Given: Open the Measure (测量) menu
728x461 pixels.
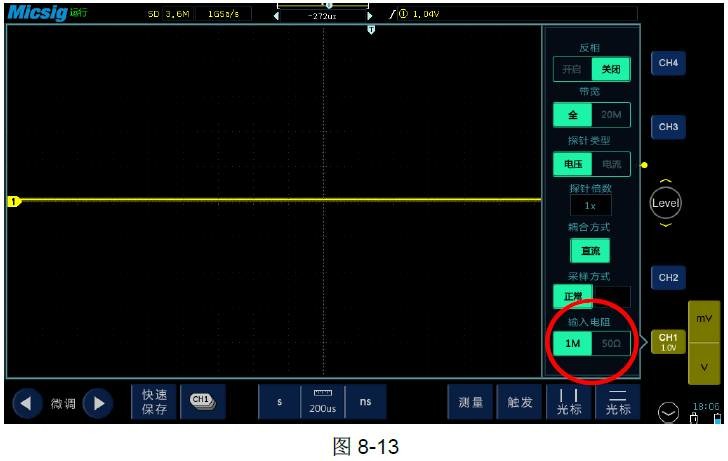Looking at the screenshot, I should click(470, 402).
